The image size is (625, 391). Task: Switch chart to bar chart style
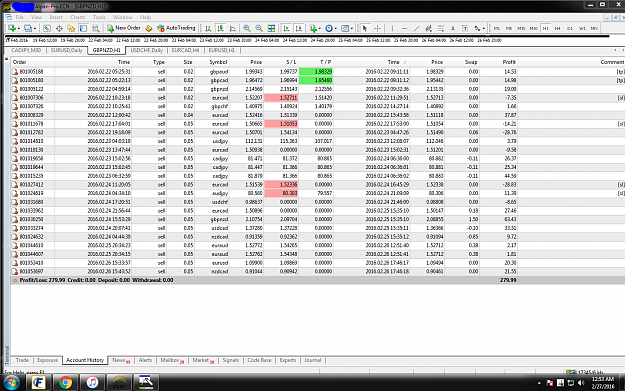pos(208,28)
